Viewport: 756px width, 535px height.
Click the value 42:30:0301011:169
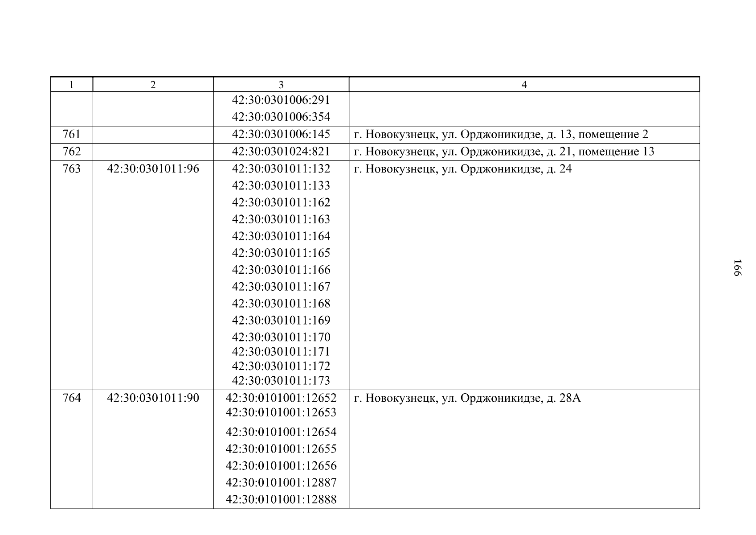pyautogui.click(x=281, y=321)
